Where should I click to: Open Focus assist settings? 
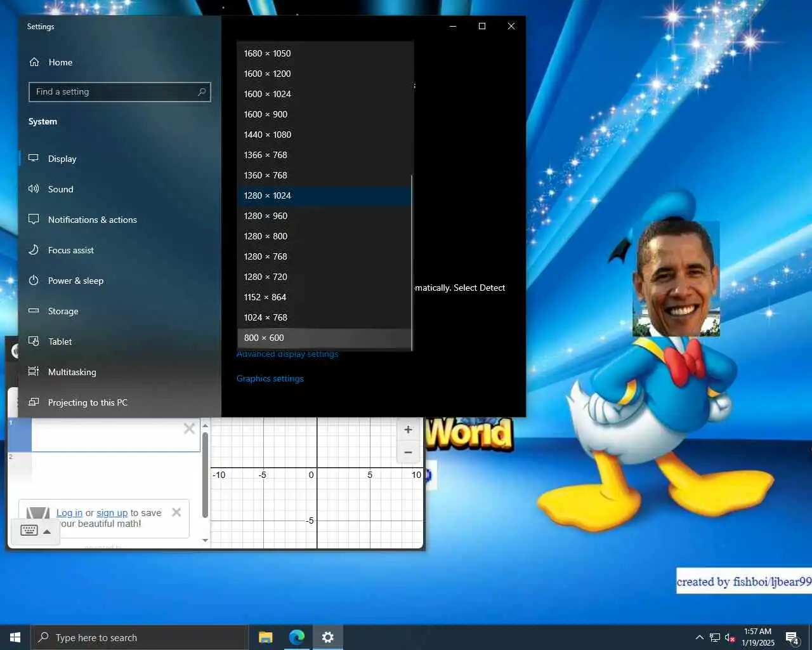[x=119, y=250]
